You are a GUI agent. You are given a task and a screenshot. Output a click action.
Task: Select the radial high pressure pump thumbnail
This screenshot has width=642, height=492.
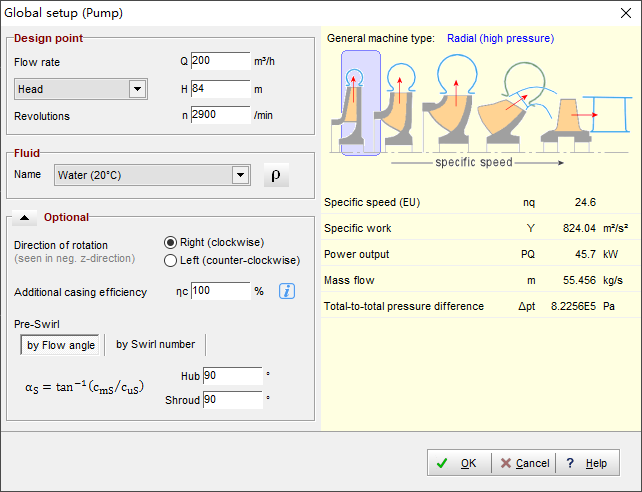(361, 103)
